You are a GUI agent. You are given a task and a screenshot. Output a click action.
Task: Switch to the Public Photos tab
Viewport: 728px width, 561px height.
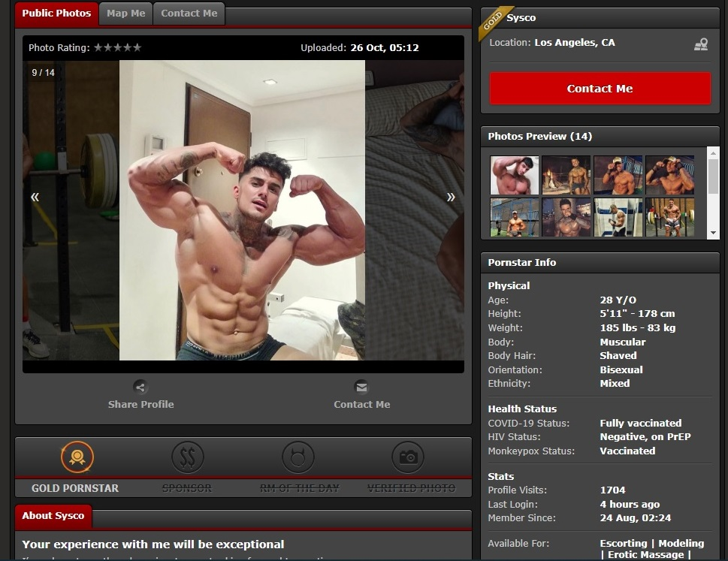click(56, 14)
